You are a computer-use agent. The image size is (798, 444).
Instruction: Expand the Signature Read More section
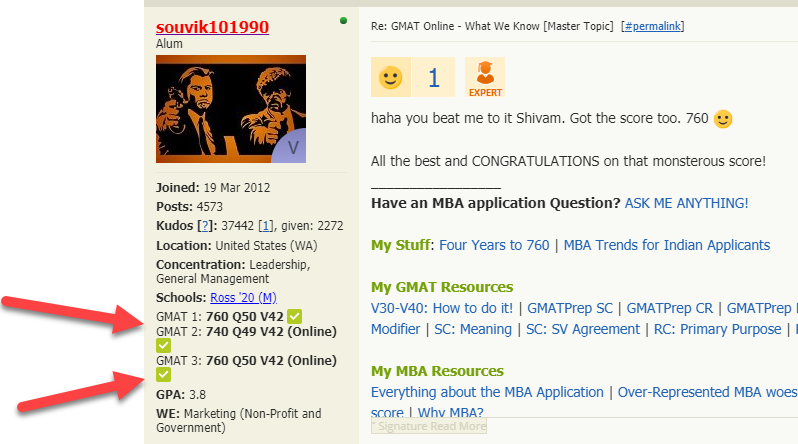click(x=429, y=426)
